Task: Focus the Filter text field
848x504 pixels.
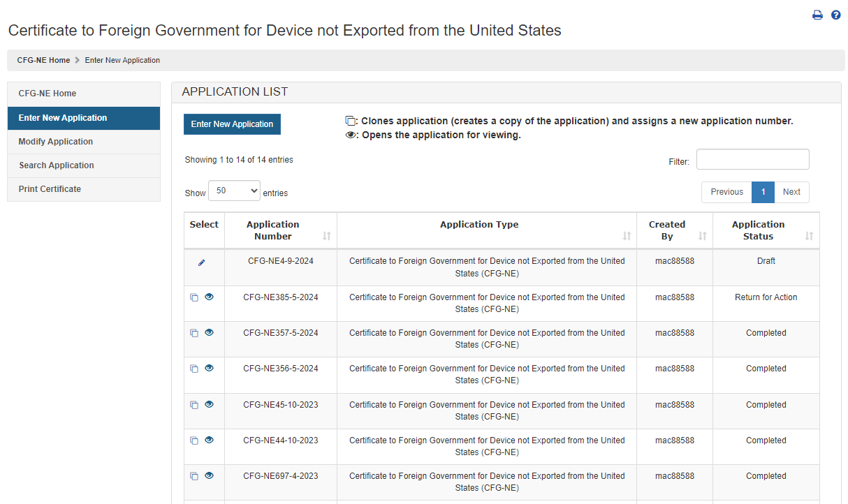Action: pos(752,159)
